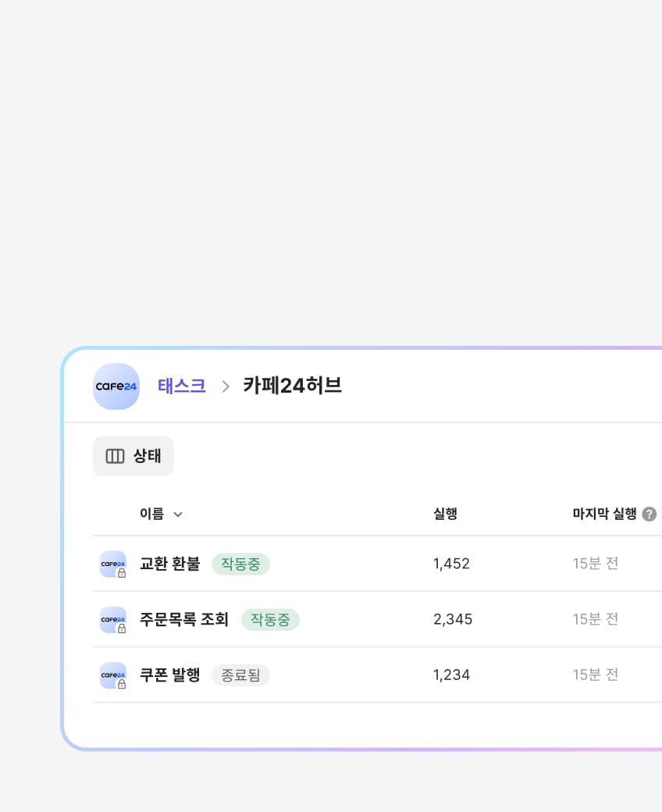Click the lock badge on 쿠폰 발행 icon

coord(122,683)
